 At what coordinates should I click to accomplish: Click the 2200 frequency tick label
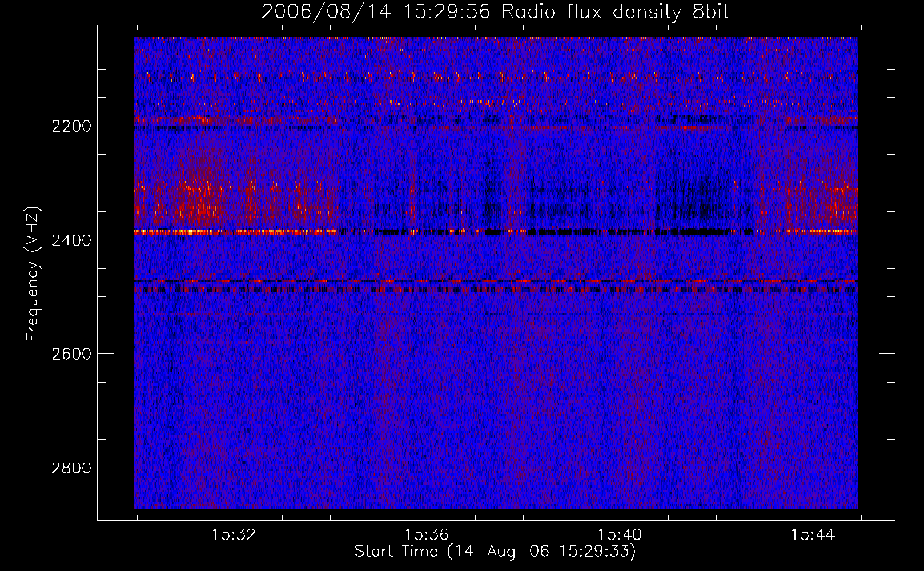(x=71, y=126)
